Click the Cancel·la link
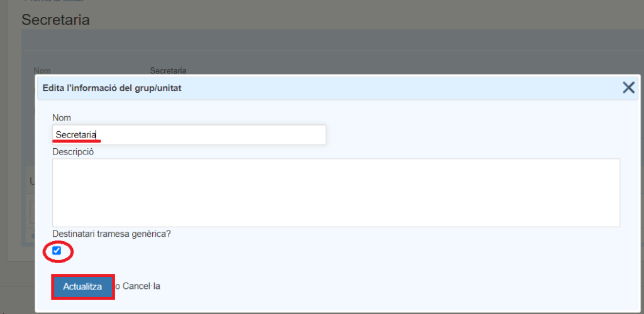The width and height of the screenshot is (644, 314). pos(142,286)
